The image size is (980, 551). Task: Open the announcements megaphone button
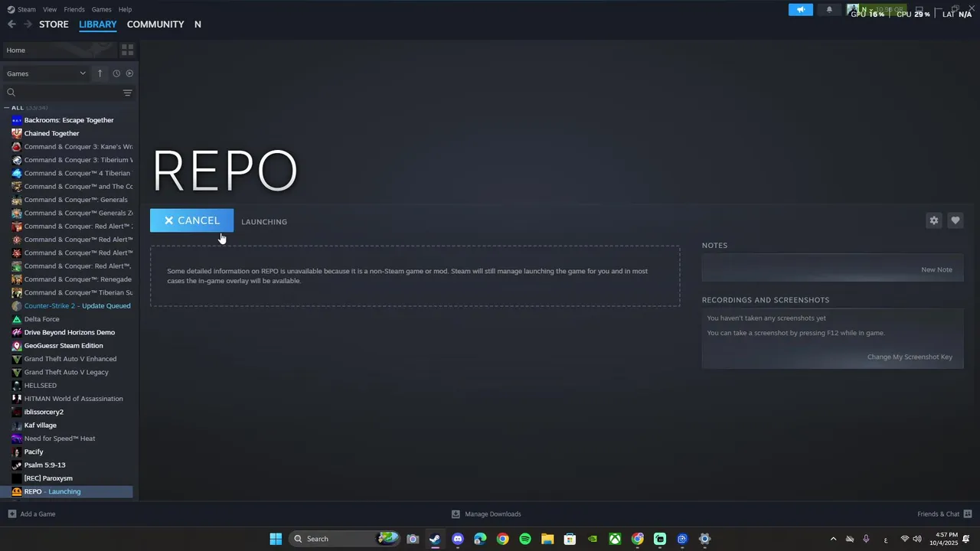pyautogui.click(x=801, y=10)
